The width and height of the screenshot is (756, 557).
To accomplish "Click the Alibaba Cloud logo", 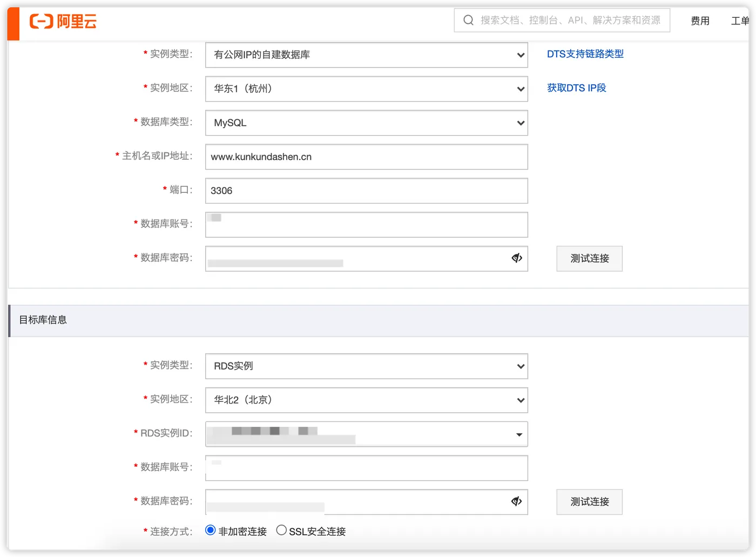I will (63, 22).
